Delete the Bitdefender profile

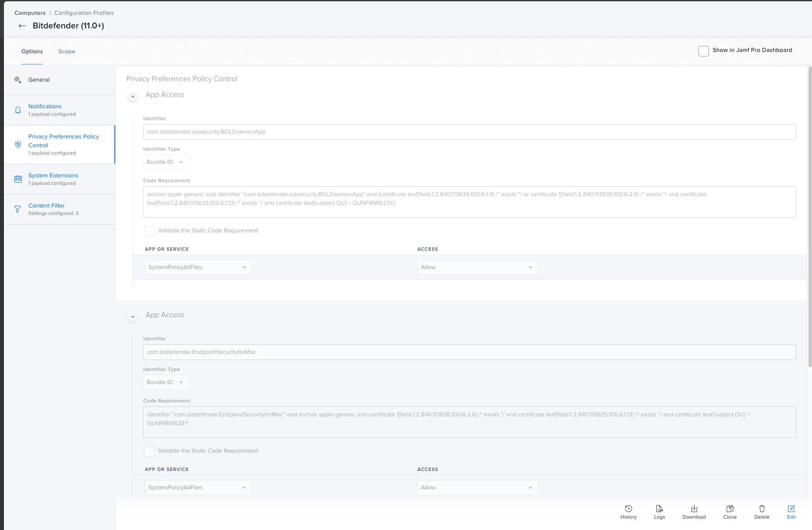point(762,512)
